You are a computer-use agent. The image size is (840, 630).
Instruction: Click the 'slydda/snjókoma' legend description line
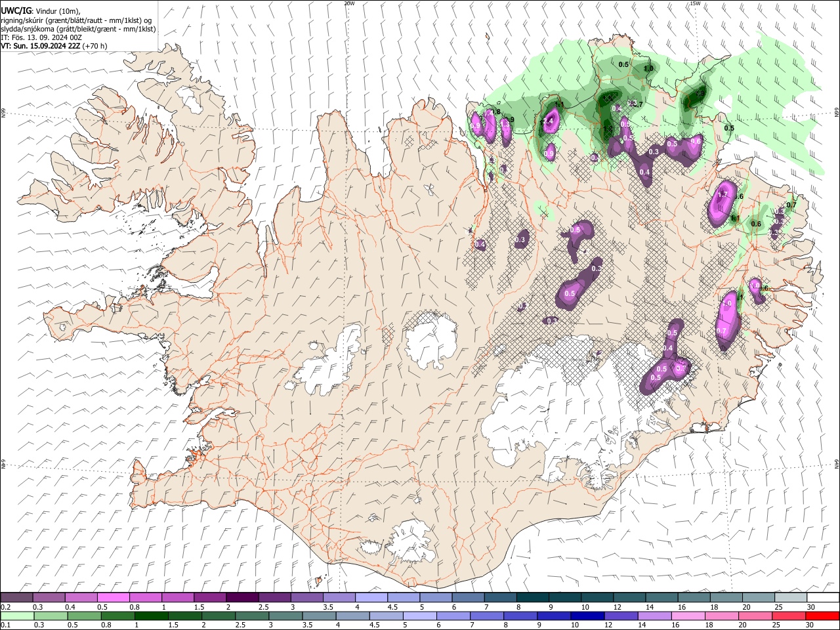78,29
